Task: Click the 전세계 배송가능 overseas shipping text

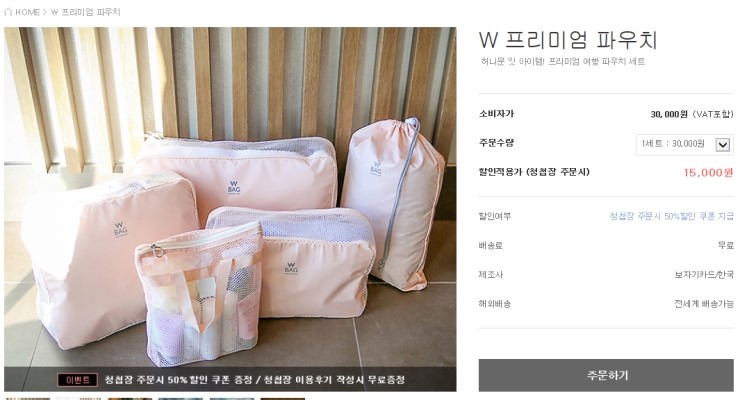Action: pos(704,304)
